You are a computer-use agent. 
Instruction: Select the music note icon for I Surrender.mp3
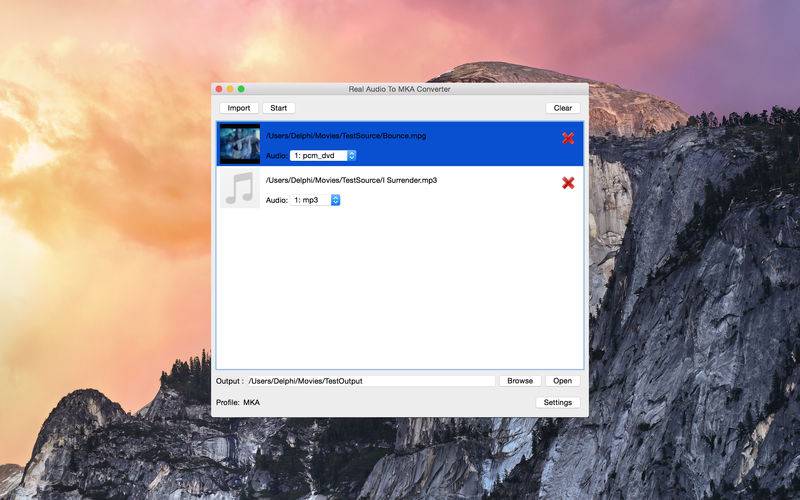point(240,188)
